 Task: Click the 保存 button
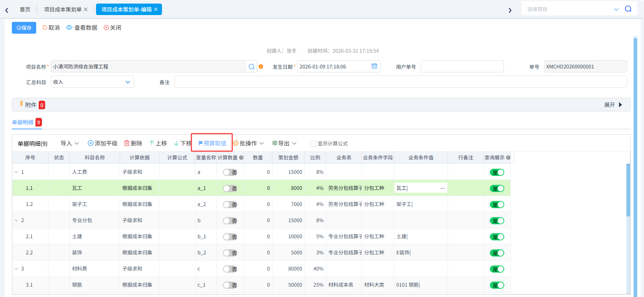(x=24, y=28)
